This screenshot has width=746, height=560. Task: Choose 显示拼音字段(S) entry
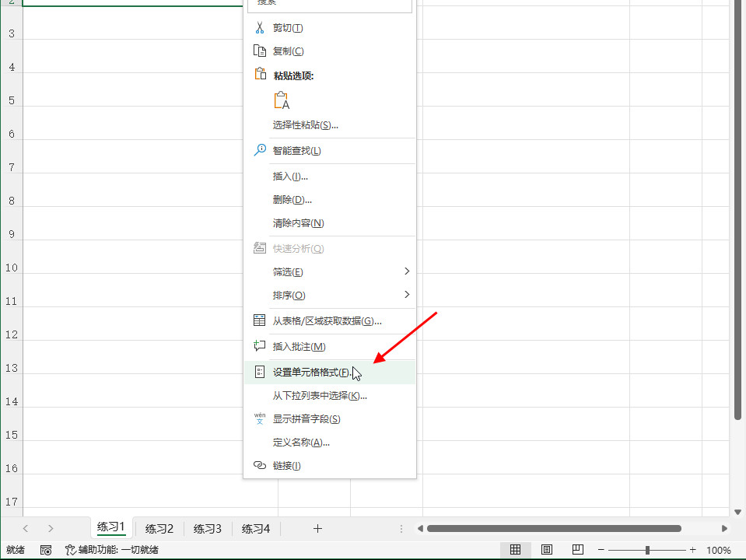(x=329, y=419)
